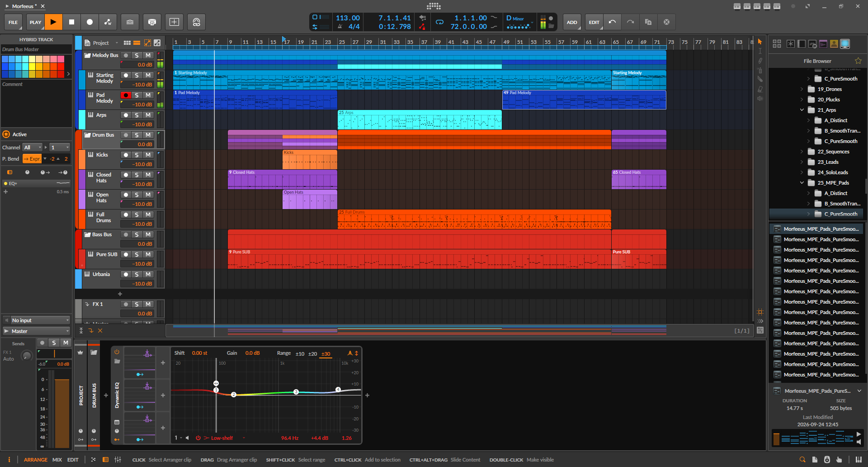Image resolution: width=868 pixels, height=467 pixels.
Task: Open the FILE menu
Action: pyautogui.click(x=13, y=22)
